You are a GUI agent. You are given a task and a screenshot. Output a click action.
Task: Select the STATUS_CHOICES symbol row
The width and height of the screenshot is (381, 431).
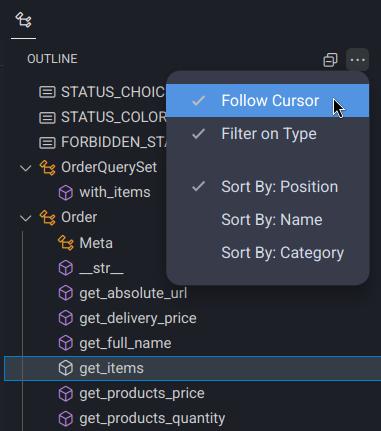tap(113, 92)
